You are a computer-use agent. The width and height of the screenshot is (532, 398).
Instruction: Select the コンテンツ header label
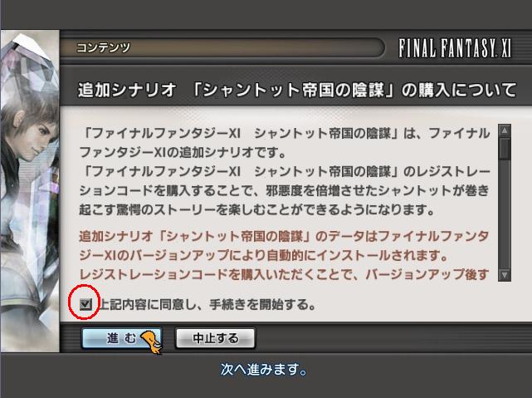[103, 47]
